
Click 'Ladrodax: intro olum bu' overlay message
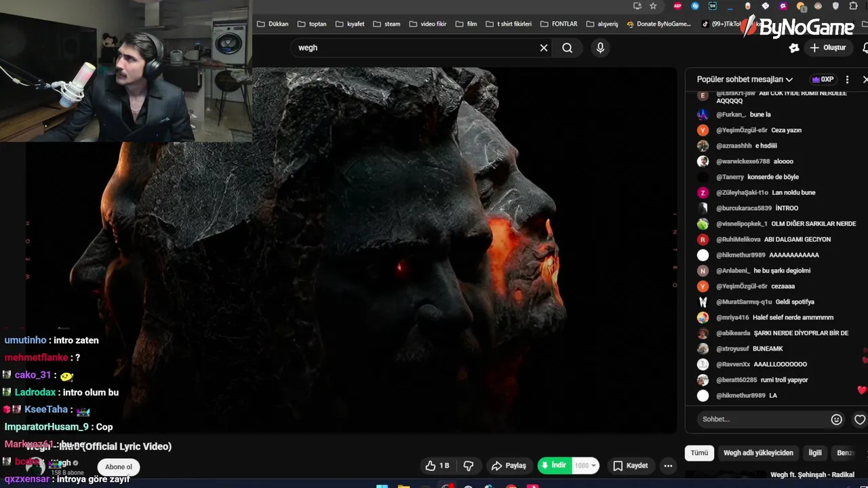pos(60,392)
